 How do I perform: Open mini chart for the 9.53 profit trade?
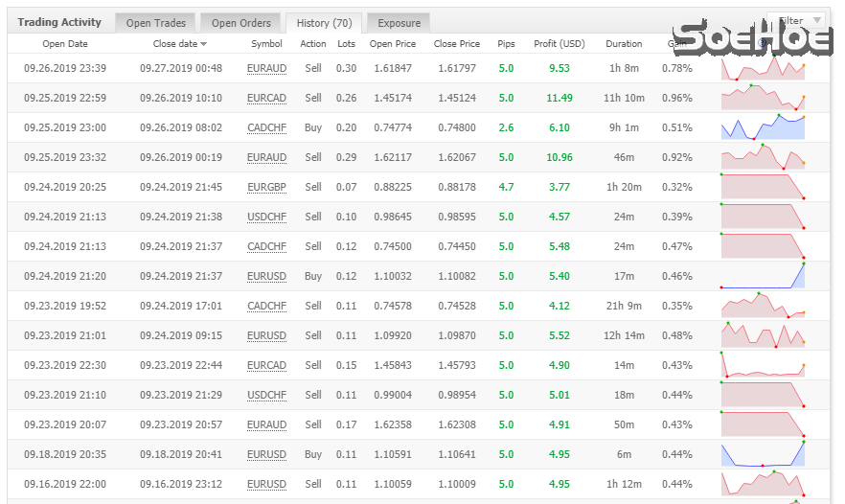coord(763,69)
